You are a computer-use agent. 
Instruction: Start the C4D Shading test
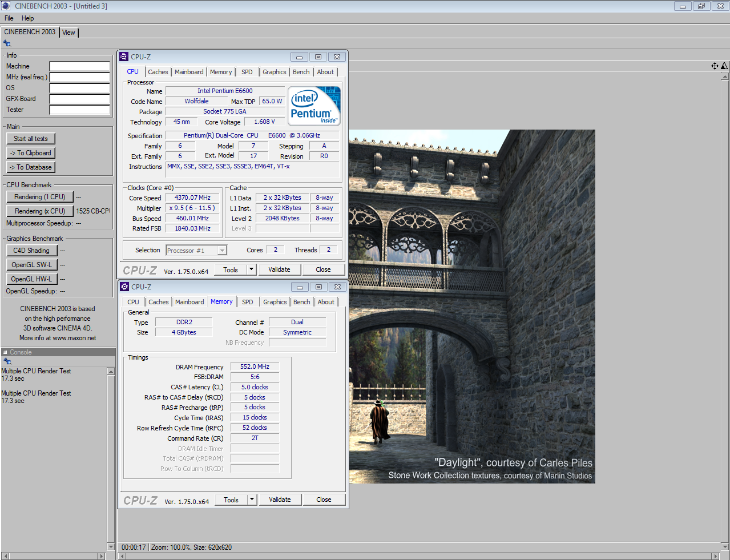tap(31, 251)
